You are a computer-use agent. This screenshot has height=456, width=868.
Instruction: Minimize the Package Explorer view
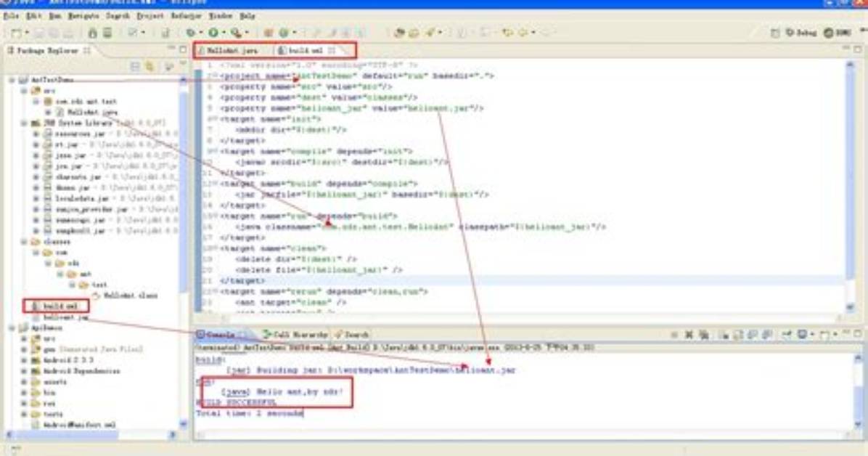coord(171,49)
